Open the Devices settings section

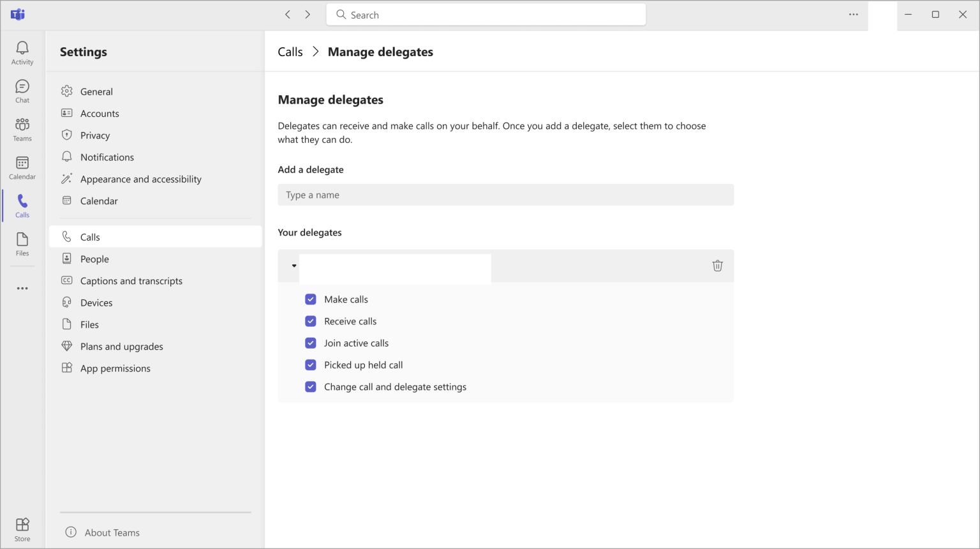[96, 302]
